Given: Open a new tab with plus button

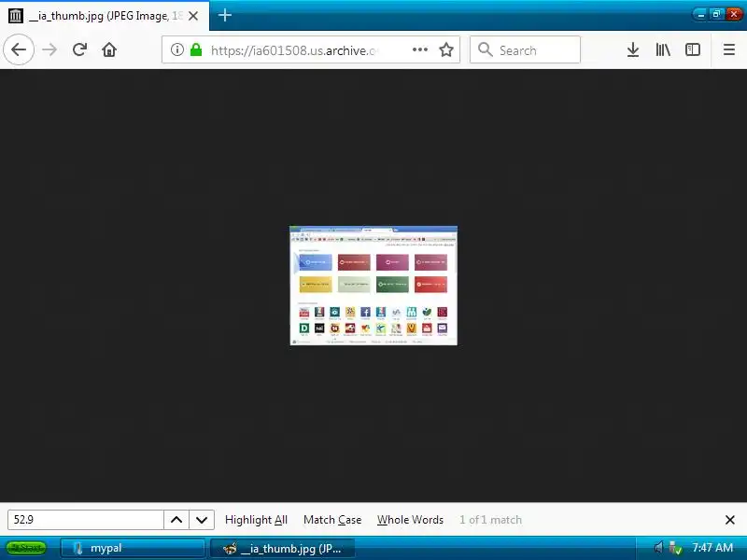Looking at the screenshot, I should pos(224,15).
